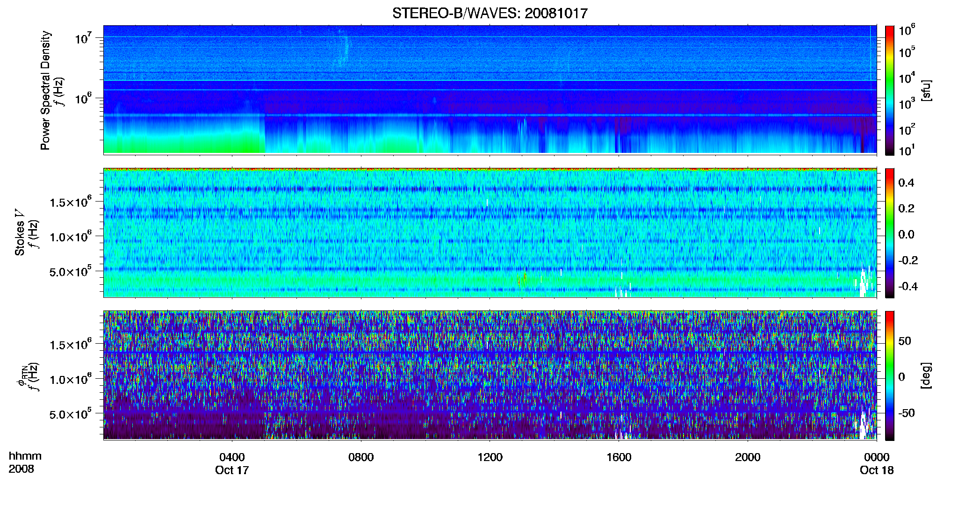Click inside the Power Spectral Density spectrogram

pyautogui.click(x=490, y=89)
